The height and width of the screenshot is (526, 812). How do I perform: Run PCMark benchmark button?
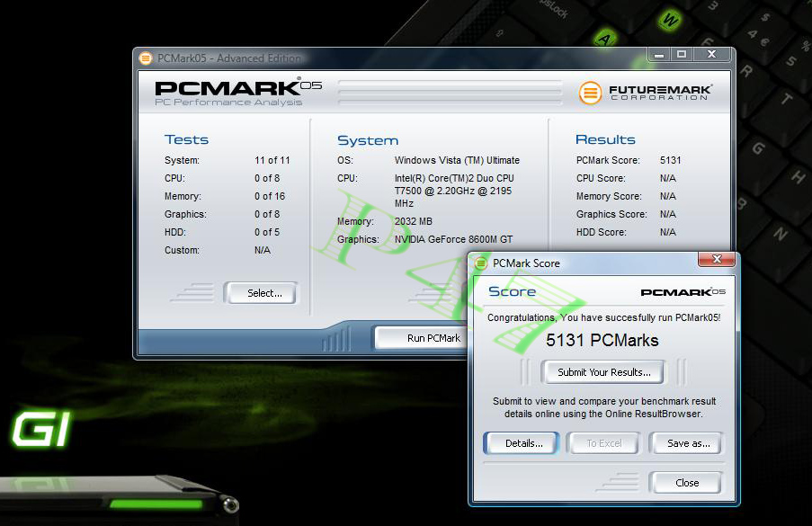(x=421, y=338)
